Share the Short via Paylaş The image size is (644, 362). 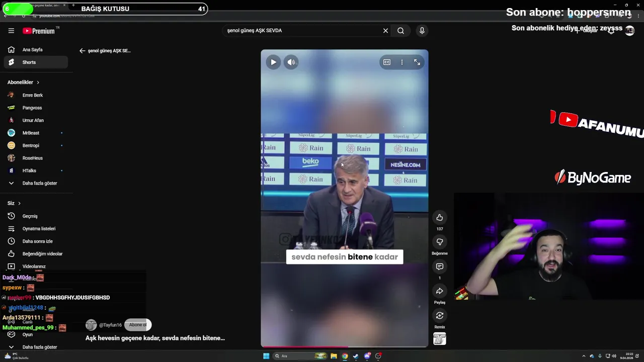440,291
